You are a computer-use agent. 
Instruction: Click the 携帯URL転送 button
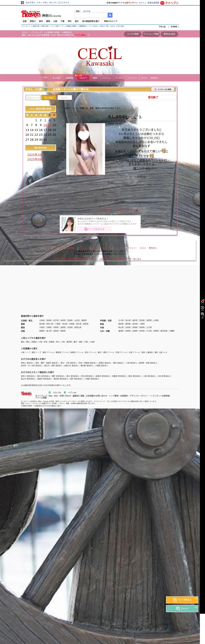pyautogui.click(x=169, y=34)
